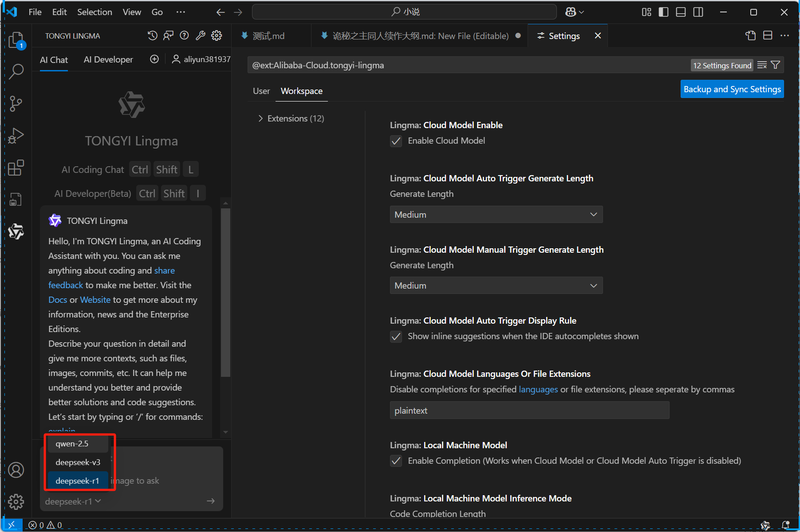Image resolution: width=800 pixels, height=532 pixels.
Task: Open the Search view in activity bar
Action: pos(16,71)
